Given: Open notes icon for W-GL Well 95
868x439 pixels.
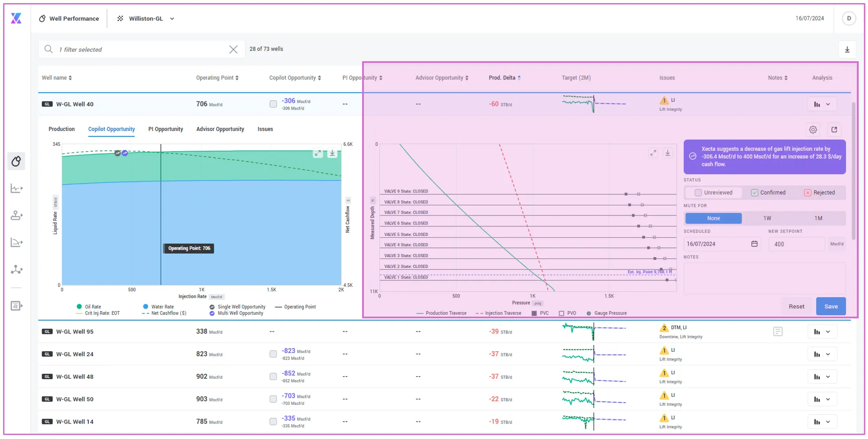Looking at the screenshot, I should click(777, 332).
